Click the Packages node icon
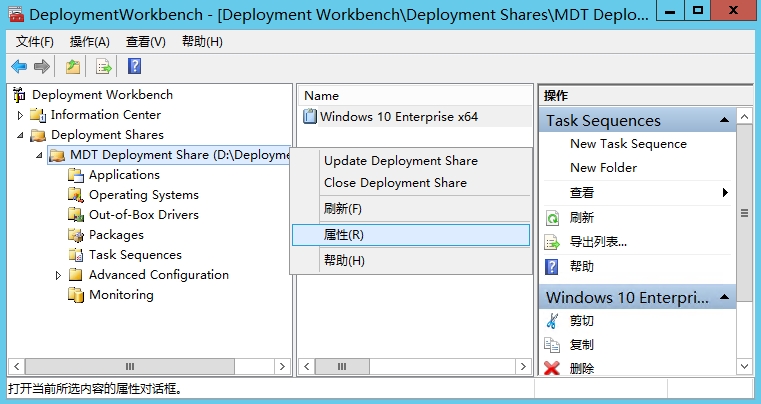 76,235
